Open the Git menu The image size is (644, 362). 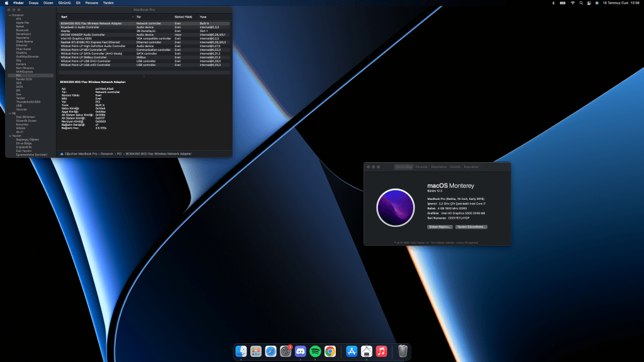tap(78, 3)
